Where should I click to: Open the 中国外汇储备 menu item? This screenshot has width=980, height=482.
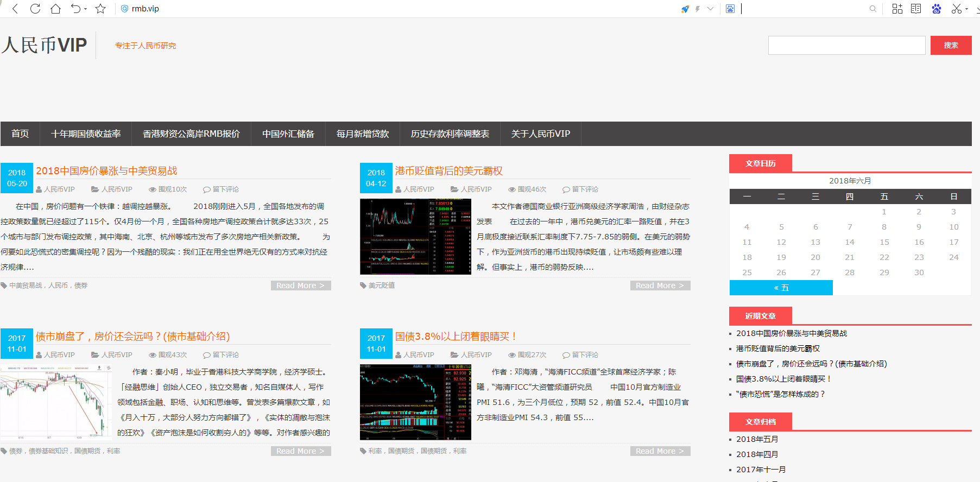point(288,134)
